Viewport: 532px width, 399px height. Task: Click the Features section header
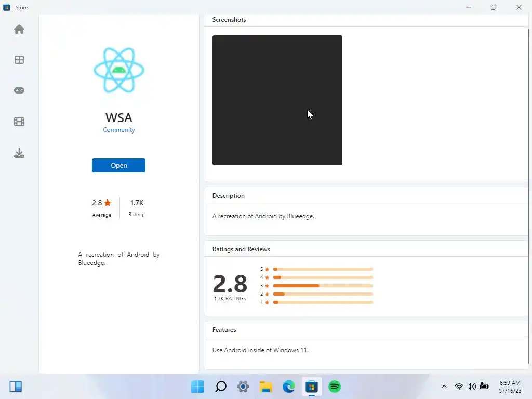pos(224,330)
